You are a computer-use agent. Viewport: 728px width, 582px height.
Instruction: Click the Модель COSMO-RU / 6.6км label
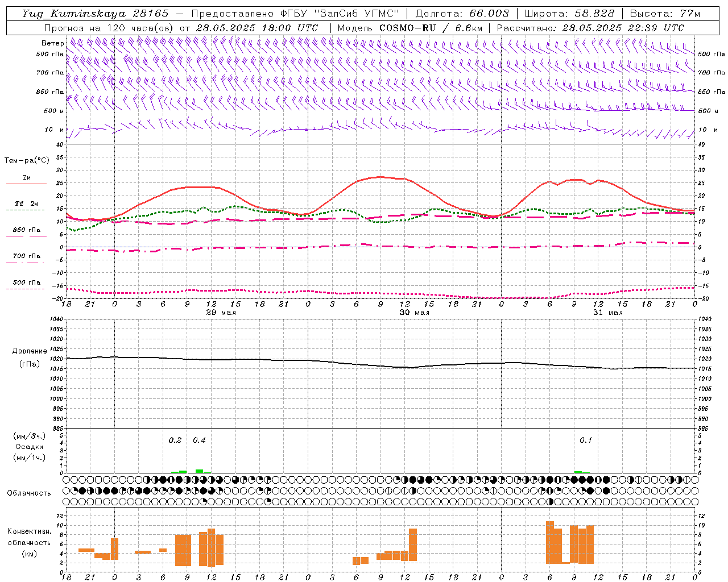(x=410, y=28)
